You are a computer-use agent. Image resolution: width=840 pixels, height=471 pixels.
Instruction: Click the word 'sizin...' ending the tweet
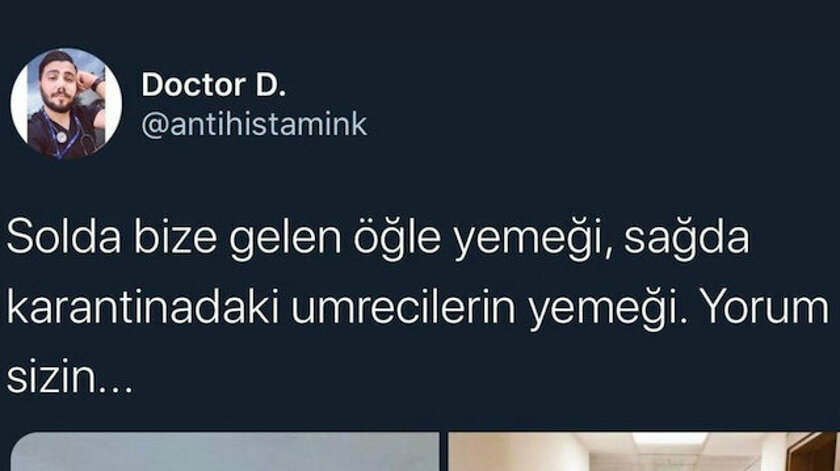tap(69, 378)
